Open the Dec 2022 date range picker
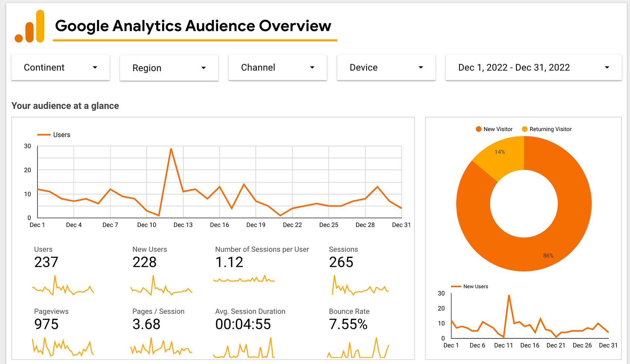 pos(533,68)
